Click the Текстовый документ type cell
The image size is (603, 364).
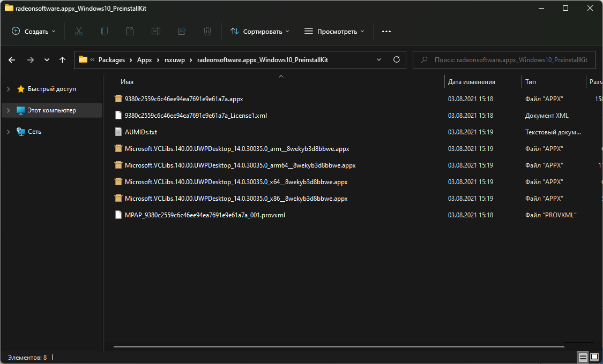(x=553, y=132)
